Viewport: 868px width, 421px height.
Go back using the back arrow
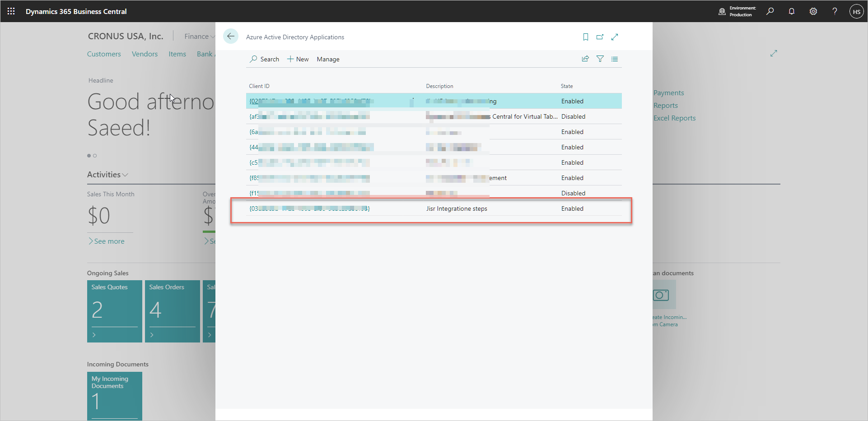click(x=231, y=37)
